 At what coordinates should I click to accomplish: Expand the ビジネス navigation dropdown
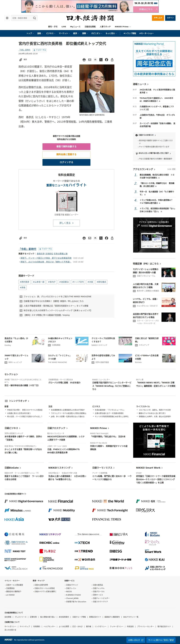[x=51, y=33]
